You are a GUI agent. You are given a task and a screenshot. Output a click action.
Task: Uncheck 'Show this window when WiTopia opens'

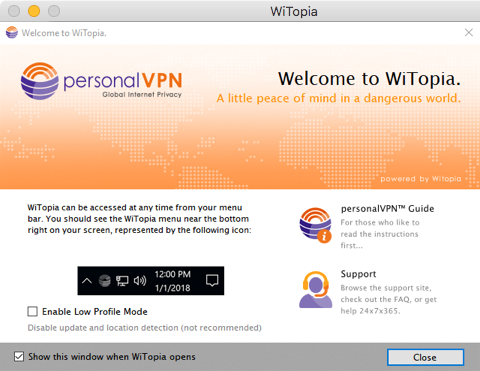point(19,357)
